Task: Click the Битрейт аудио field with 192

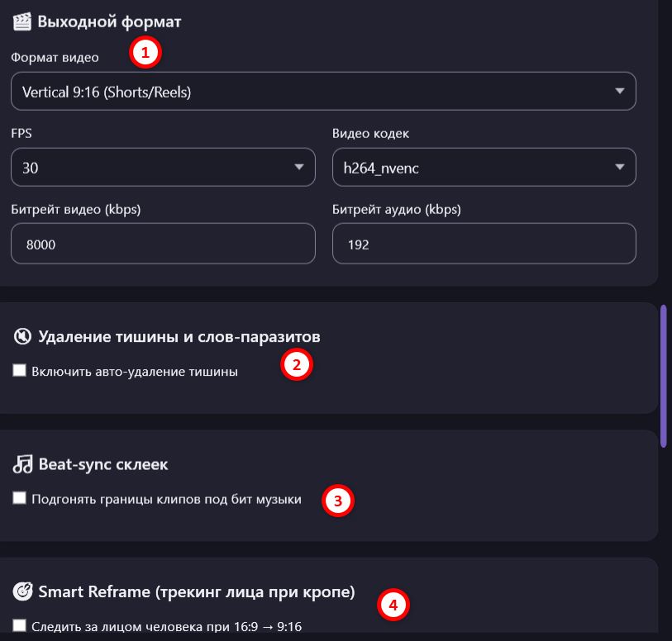Action: pyautogui.click(x=484, y=244)
